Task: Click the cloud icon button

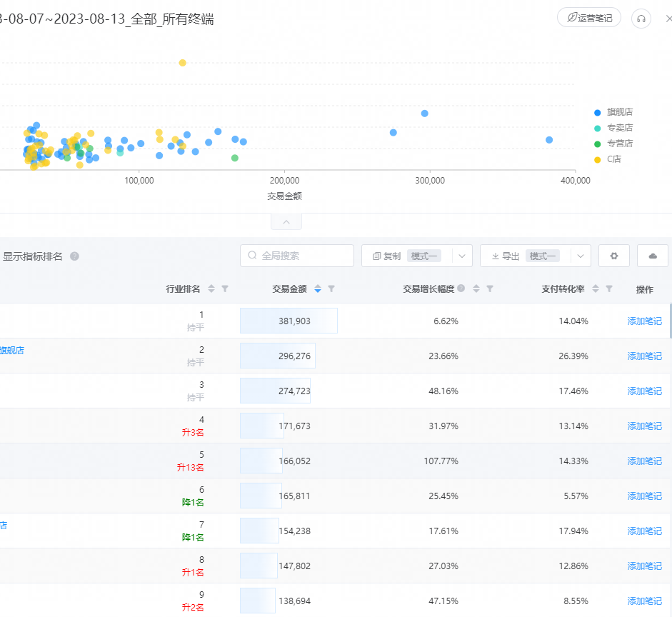Action: (652, 256)
